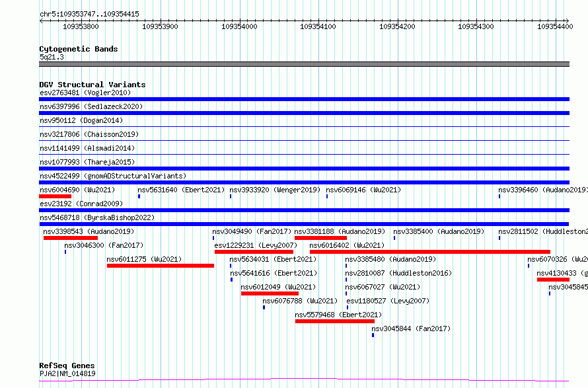Click the gray 5q21.3 cytogenetic band bar
588x388 pixels.
(304, 64)
